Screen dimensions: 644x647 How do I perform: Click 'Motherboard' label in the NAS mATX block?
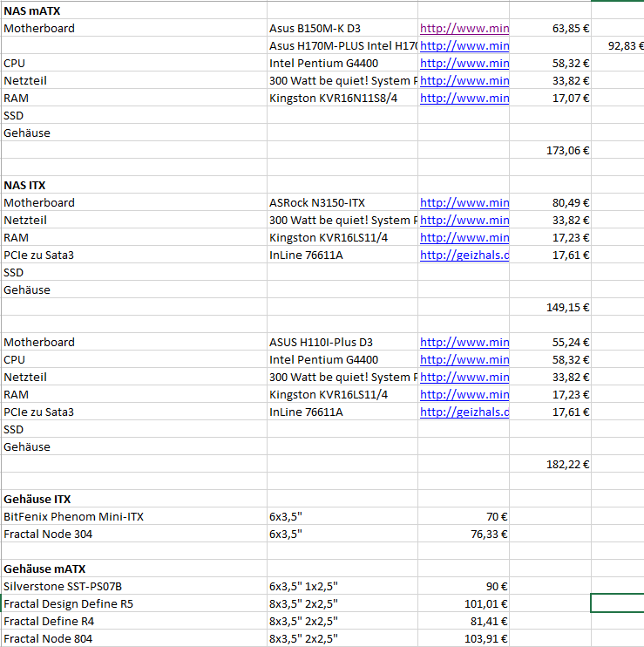click(x=39, y=28)
